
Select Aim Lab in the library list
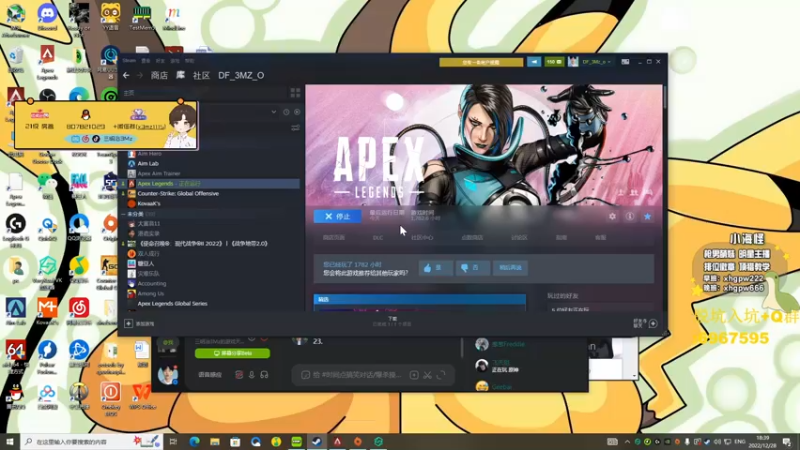coord(147,164)
